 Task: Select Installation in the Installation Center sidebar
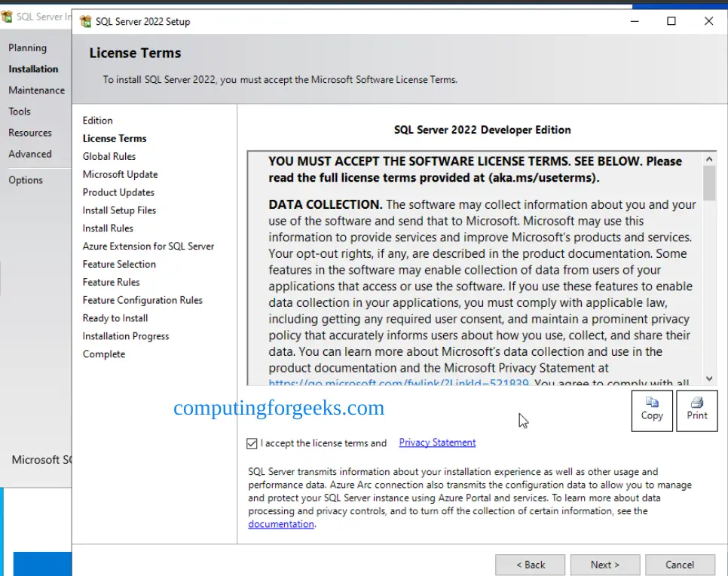[33, 69]
